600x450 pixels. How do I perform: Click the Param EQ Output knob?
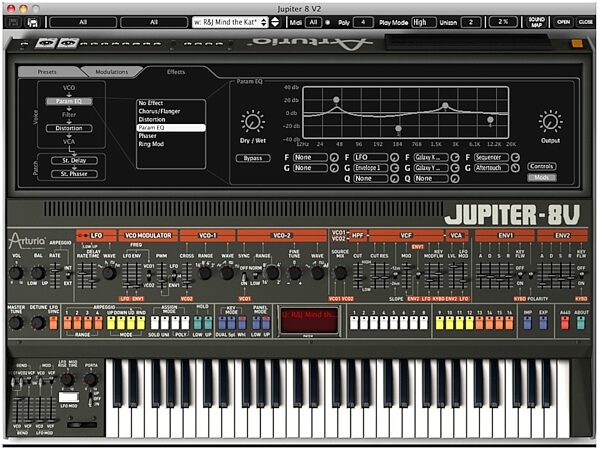[x=550, y=122]
